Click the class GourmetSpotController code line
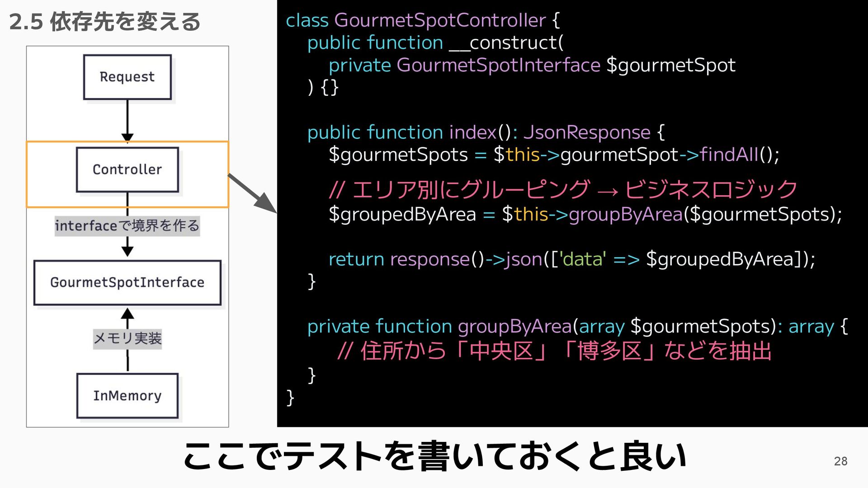Viewport: 868px width, 488px height. pyautogui.click(x=422, y=20)
